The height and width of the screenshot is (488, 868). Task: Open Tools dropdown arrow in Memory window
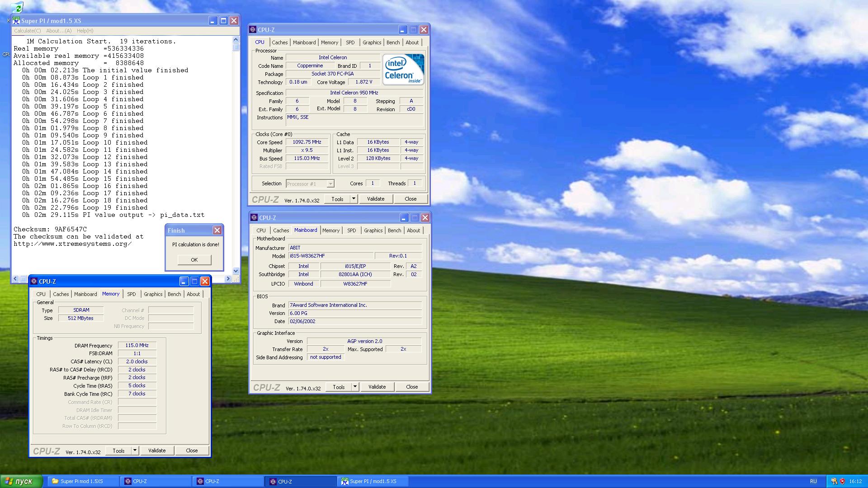135,451
